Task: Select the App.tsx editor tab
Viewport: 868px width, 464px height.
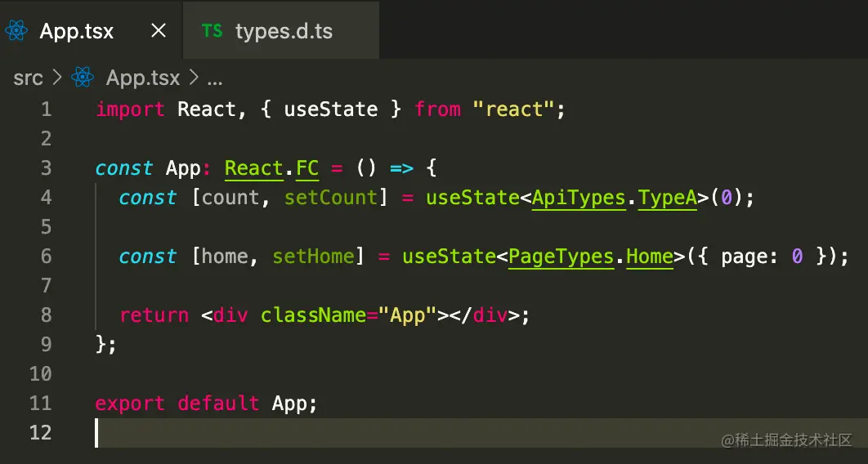Action: tap(77, 32)
